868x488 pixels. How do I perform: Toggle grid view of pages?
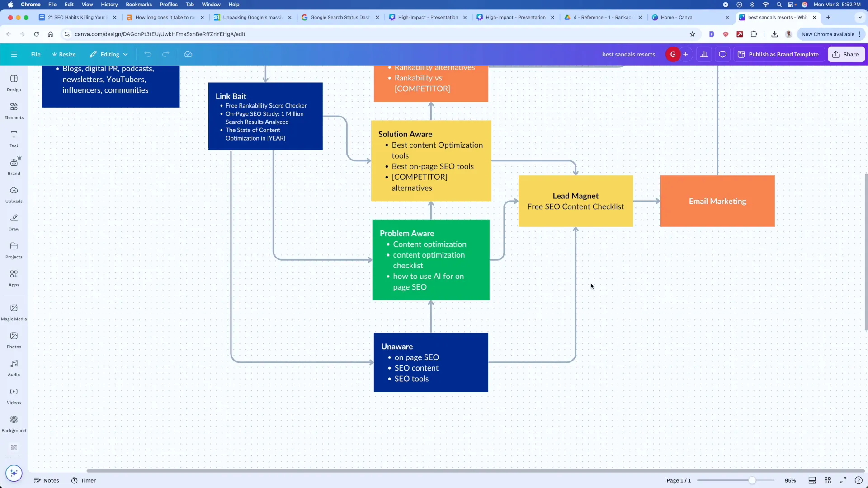pyautogui.click(x=827, y=480)
